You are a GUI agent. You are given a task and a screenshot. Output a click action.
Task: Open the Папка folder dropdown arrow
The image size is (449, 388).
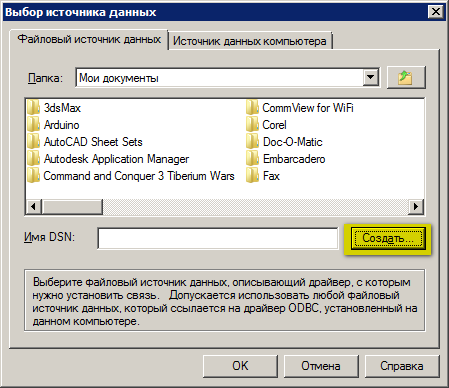370,78
